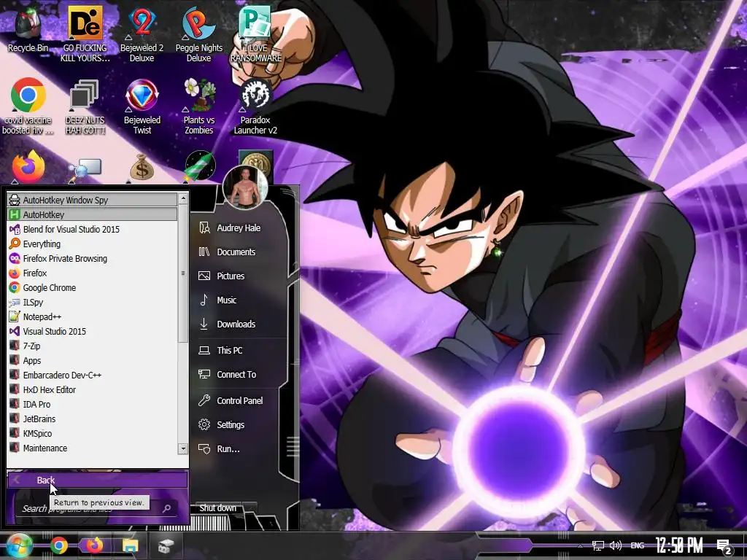Open Peggle Nights Deluxe desktop shortcut
The image size is (747, 560).
click(198, 34)
